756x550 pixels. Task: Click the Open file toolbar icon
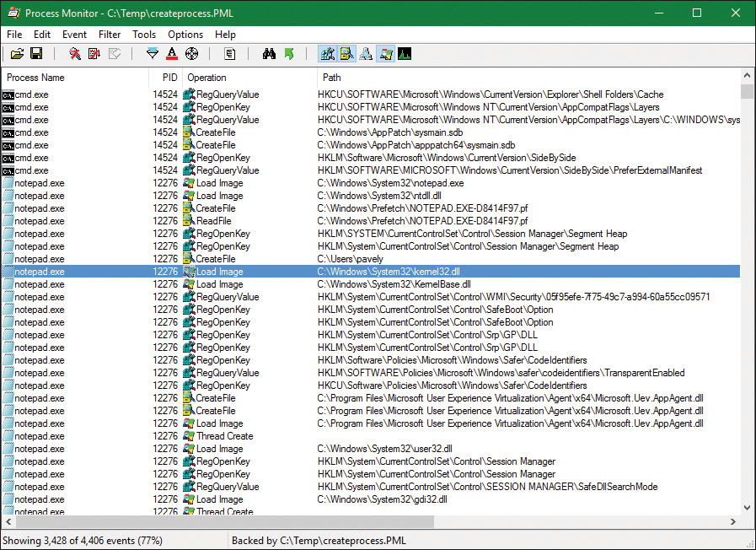point(16,54)
